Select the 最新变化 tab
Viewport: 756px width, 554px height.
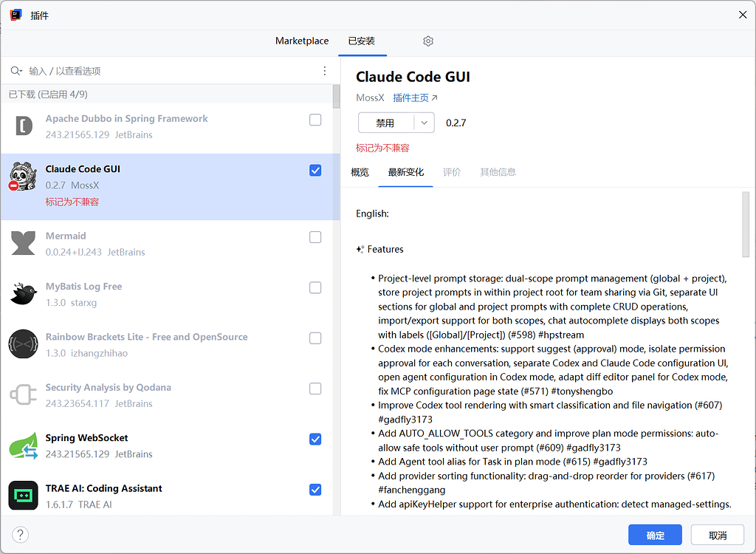(x=406, y=172)
